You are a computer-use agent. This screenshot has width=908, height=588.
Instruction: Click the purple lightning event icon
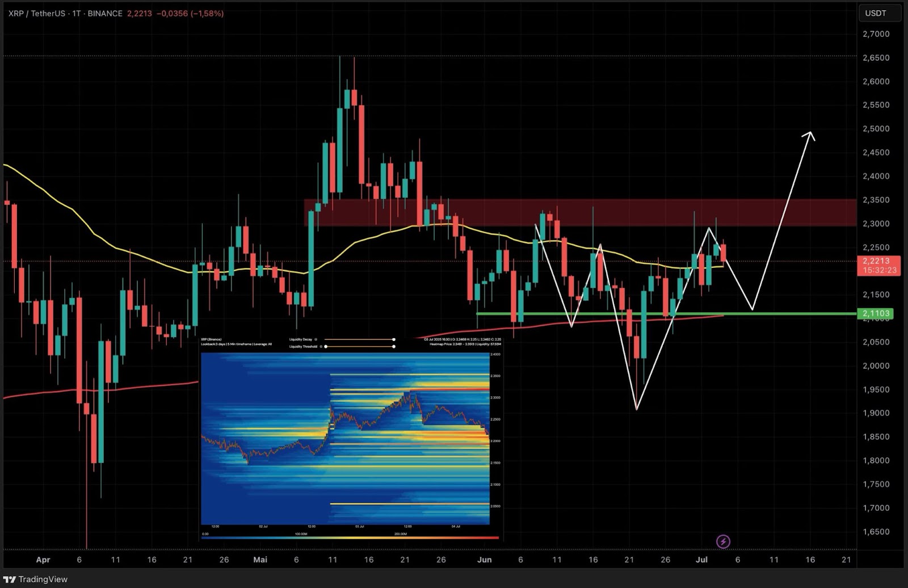tap(723, 541)
